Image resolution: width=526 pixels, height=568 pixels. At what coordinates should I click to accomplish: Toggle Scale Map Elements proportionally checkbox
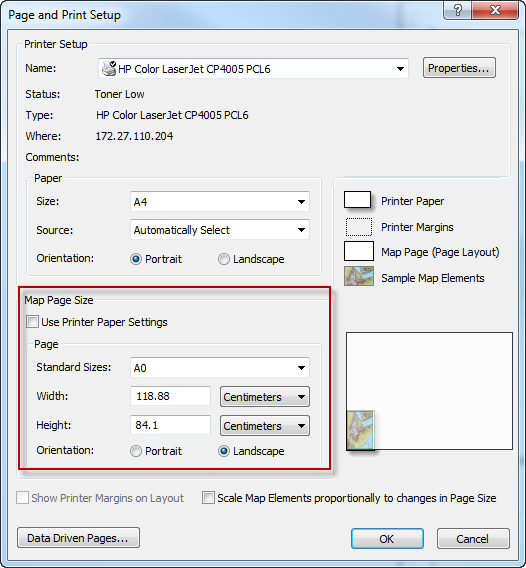coord(208,498)
